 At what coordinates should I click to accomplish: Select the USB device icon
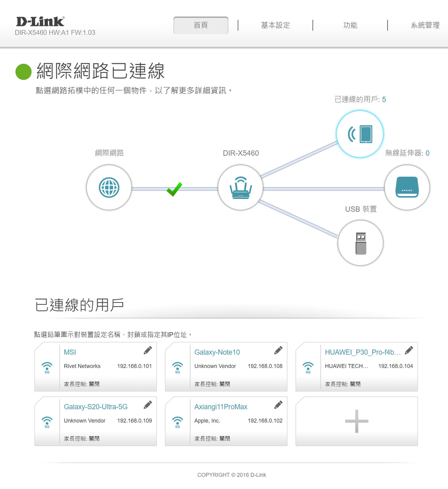(x=360, y=243)
